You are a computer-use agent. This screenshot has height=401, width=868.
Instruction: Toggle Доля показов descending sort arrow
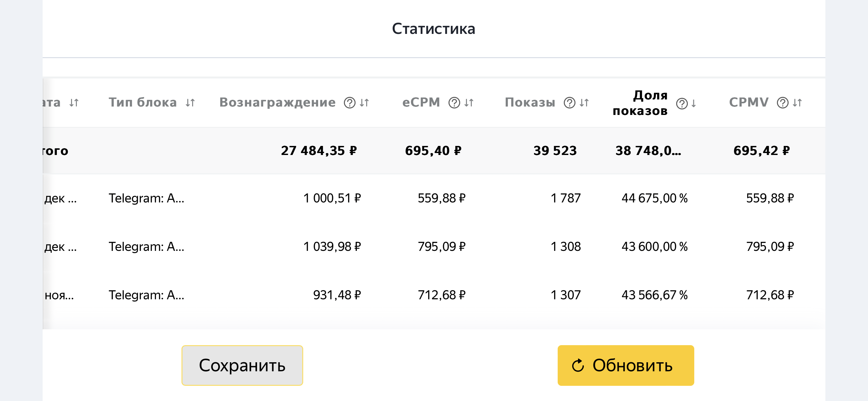tap(693, 103)
